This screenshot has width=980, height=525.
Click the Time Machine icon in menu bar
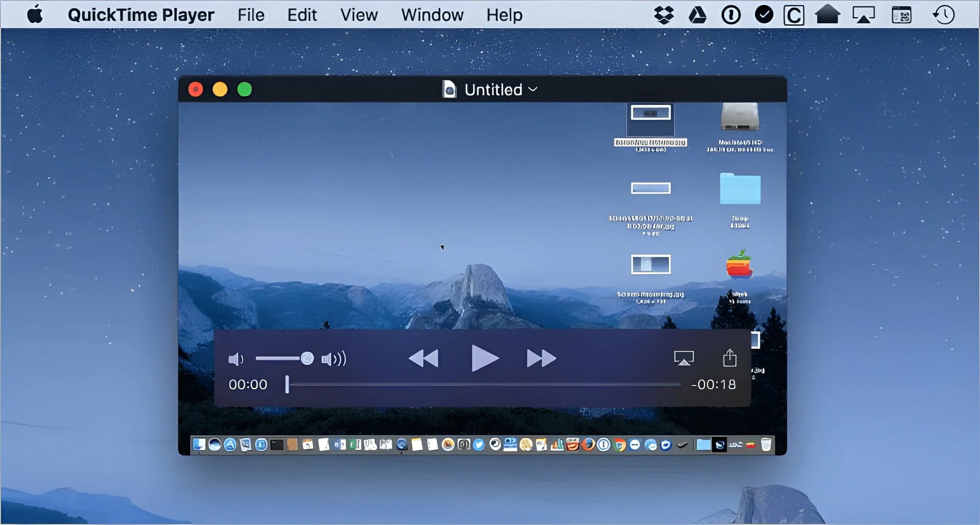(x=943, y=14)
